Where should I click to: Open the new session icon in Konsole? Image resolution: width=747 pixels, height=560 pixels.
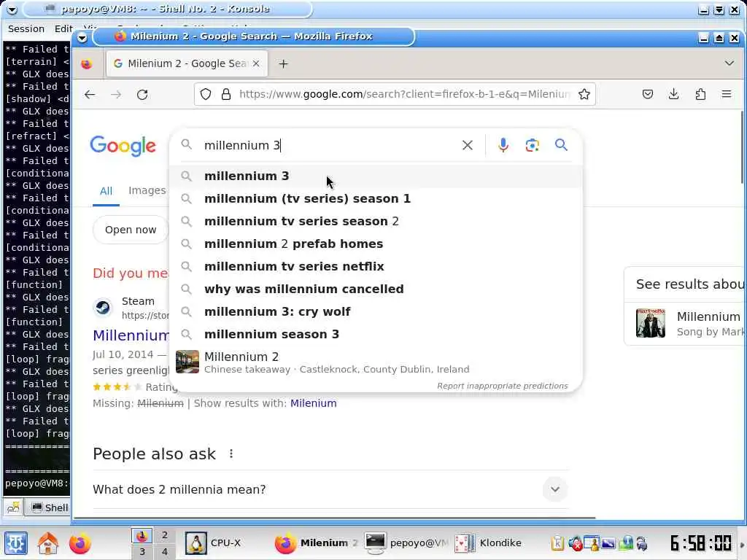(13, 507)
